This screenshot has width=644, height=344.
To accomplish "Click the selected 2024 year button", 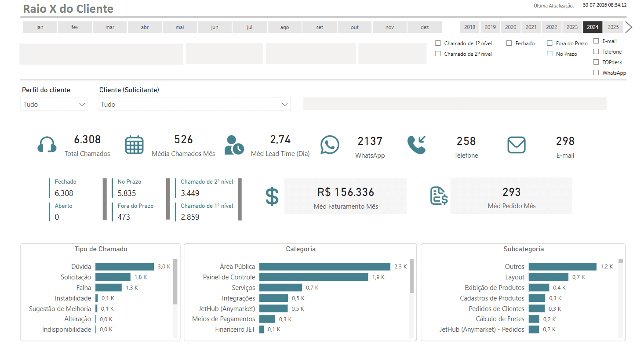I will 593,27.
